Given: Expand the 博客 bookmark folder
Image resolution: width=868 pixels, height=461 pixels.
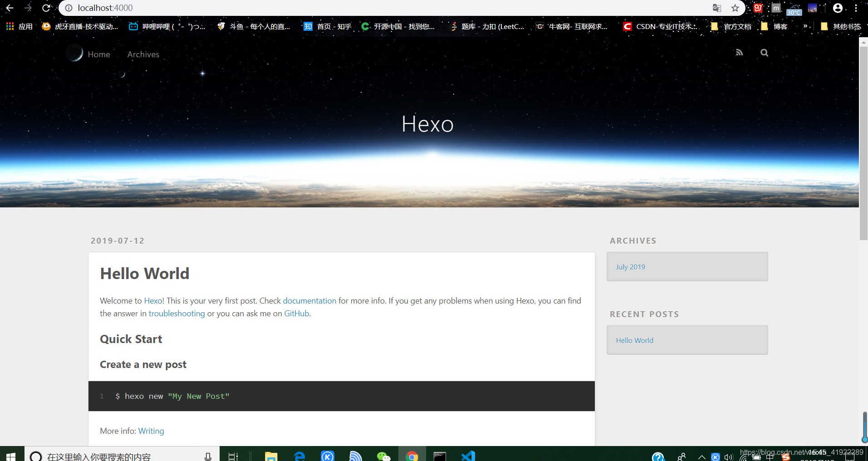Looking at the screenshot, I should click(x=774, y=26).
